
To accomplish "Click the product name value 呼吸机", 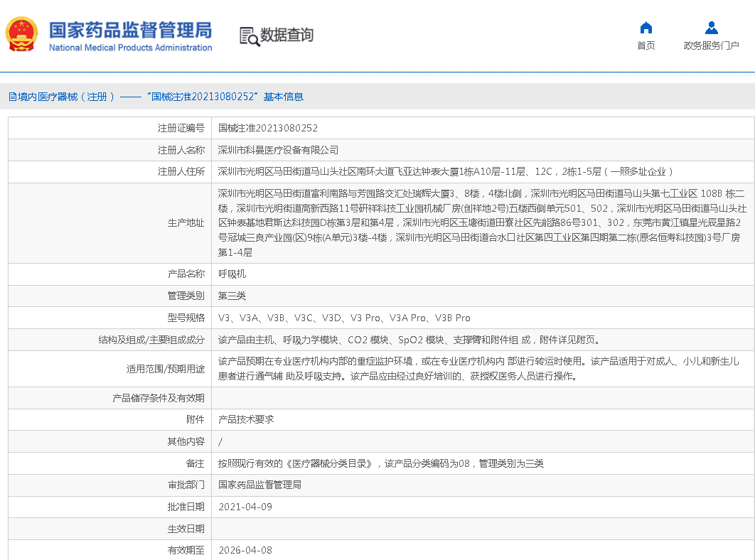I will point(232,274).
